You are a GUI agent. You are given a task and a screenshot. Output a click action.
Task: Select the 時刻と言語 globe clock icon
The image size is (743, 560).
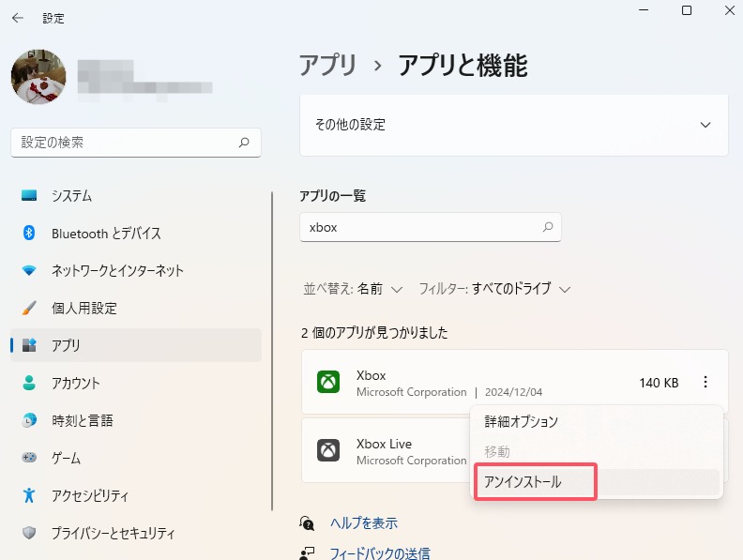click(x=29, y=420)
